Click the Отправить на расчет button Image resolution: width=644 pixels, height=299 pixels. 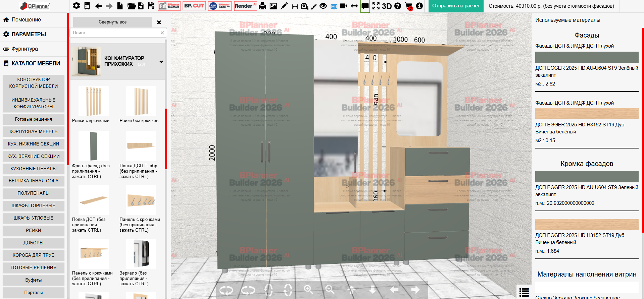click(456, 6)
